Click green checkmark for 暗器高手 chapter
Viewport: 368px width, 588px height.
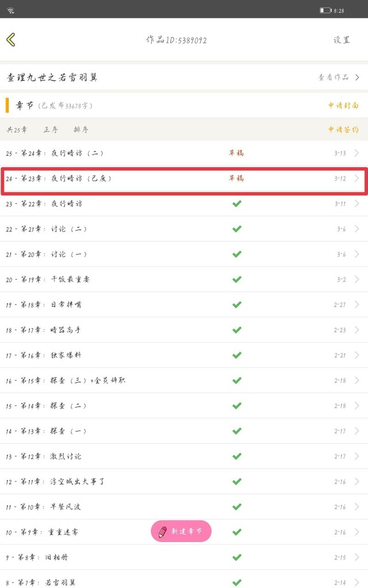click(x=236, y=330)
